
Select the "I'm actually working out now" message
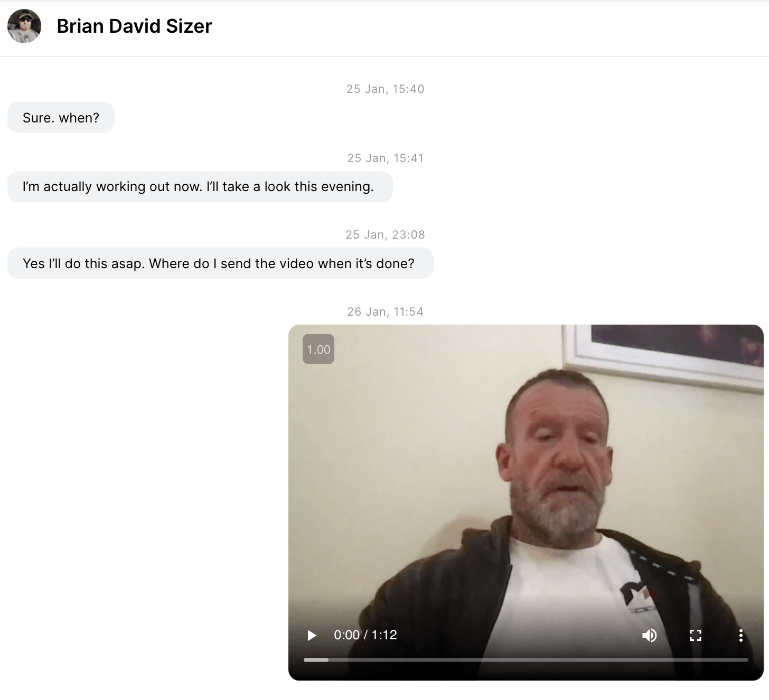click(x=200, y=186)
